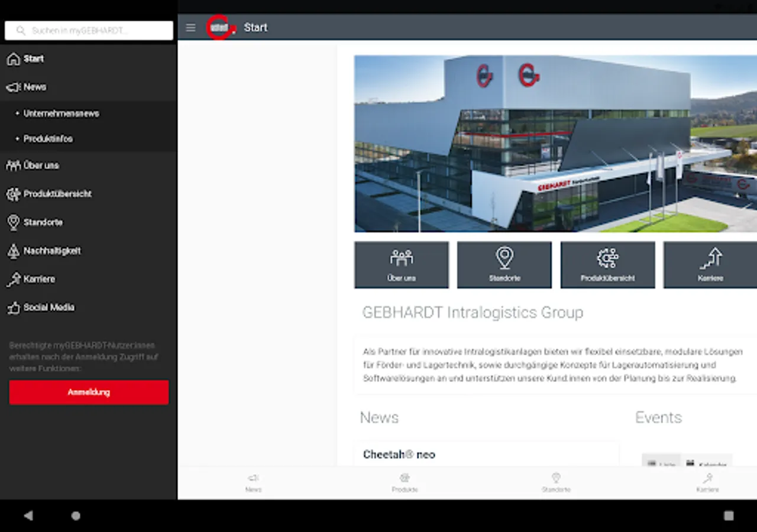This screenshot has height=532, width=757.
Task: Open Produktübersicht via its sidebar gear icon
Action: coord(13,194)
